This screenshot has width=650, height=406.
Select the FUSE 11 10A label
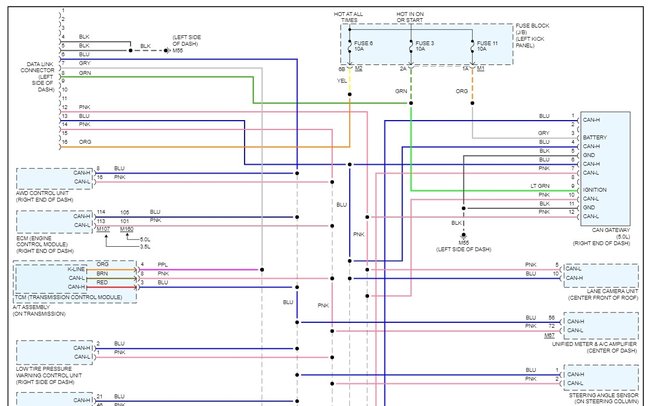[487, 46]
